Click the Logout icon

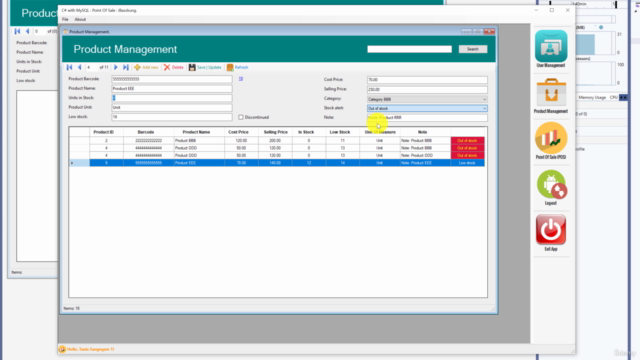point(551,187)
